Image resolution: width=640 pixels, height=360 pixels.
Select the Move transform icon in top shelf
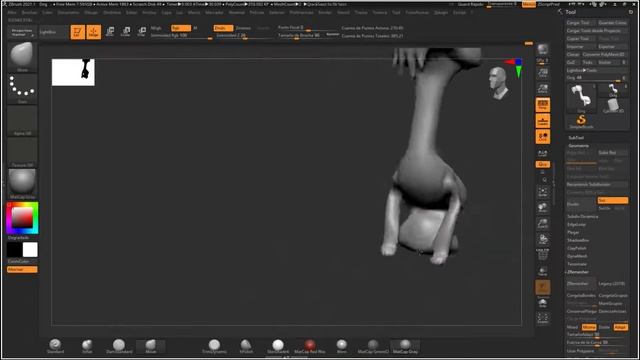pos(110,32)
